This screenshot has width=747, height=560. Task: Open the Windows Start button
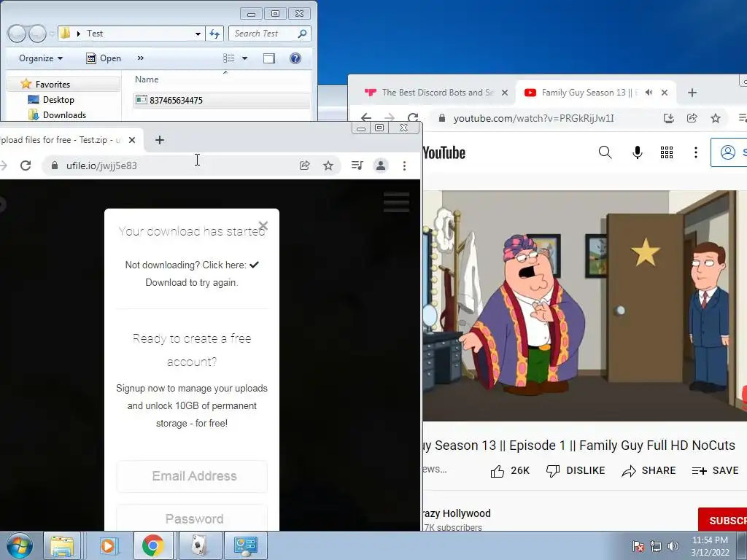20,545
